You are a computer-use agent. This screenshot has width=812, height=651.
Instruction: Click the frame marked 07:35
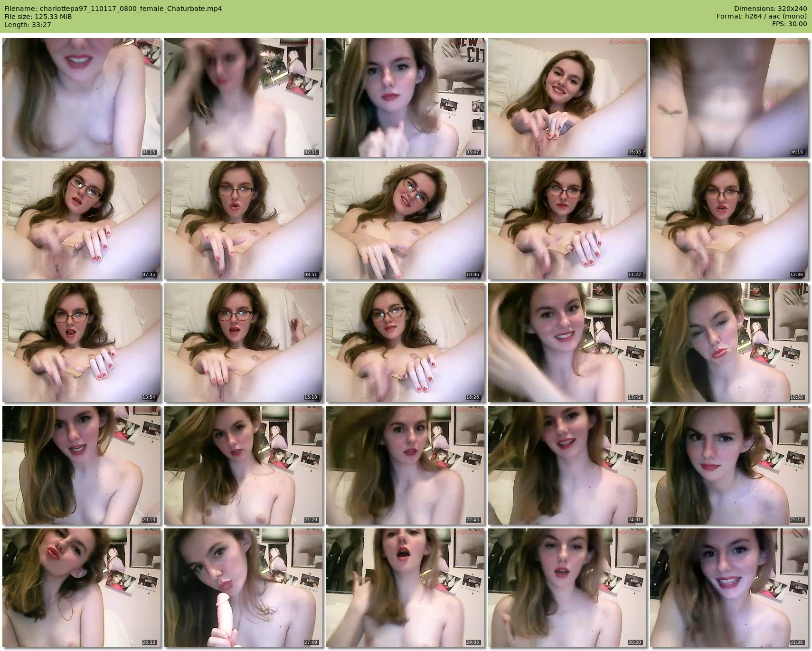[x=82, y=220]
